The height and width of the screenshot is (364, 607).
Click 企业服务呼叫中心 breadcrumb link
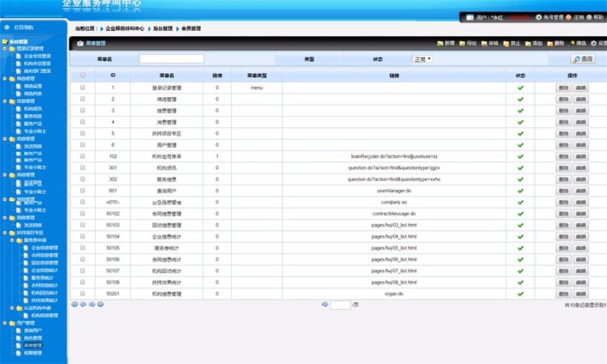point(125,28)
